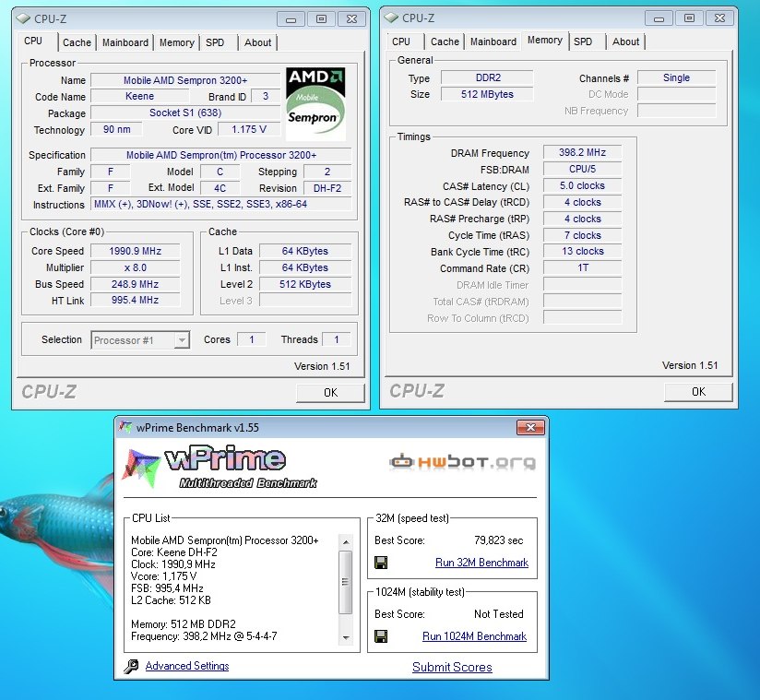This screenshot has height=700, width=760.
Task: Click the CPU-Z title icon in right window
Action: [391, 18]
